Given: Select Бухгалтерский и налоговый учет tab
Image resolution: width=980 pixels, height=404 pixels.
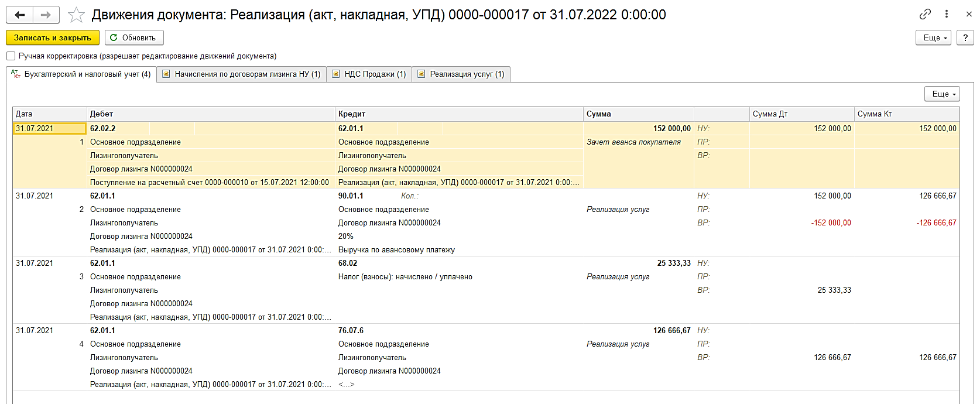Looking at the screenshot, I should coord(81,74).
